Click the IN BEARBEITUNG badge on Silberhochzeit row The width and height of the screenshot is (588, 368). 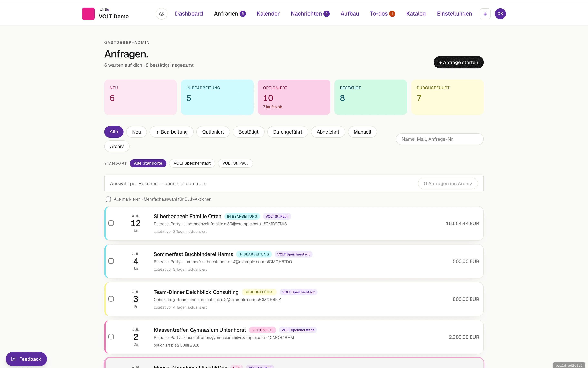coord(242,216)
